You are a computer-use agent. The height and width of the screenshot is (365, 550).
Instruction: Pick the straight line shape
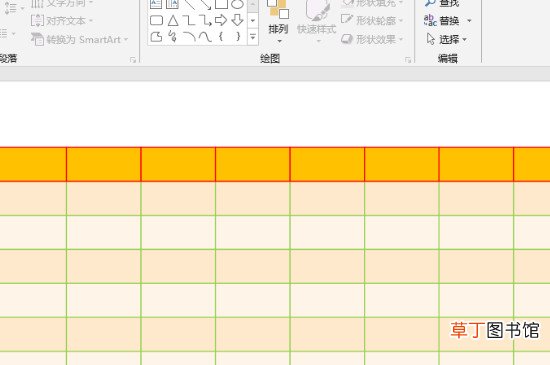click(189, 4)
